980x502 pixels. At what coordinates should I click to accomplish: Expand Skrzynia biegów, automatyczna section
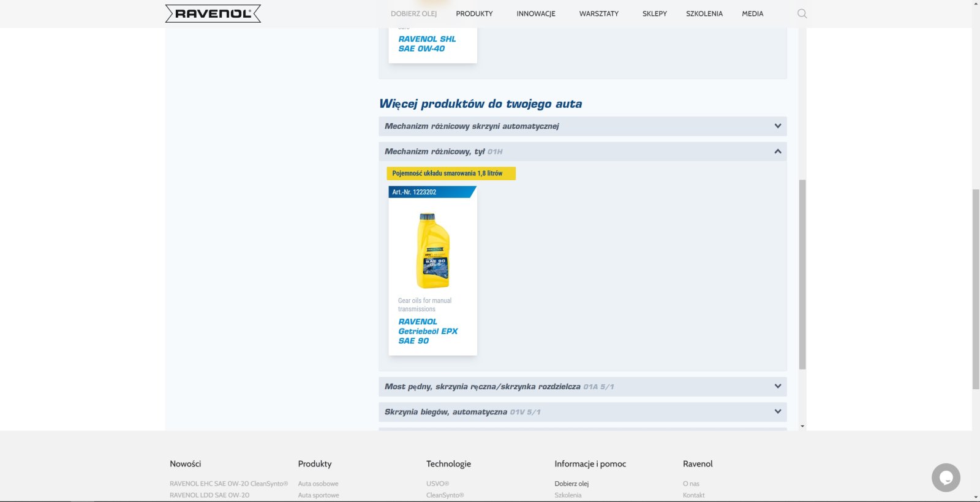click(582, 412)
